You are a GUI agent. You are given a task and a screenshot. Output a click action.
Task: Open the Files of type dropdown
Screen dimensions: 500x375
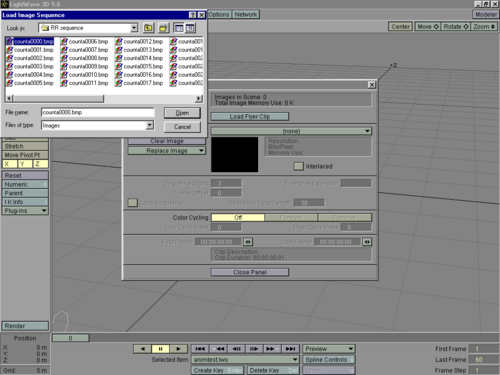click(150, 125)
